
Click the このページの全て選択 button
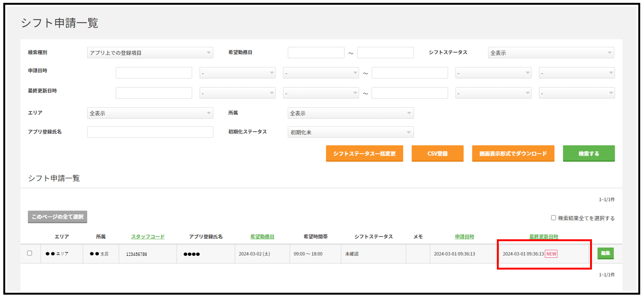pyautogui.click(x=57, y=217)
